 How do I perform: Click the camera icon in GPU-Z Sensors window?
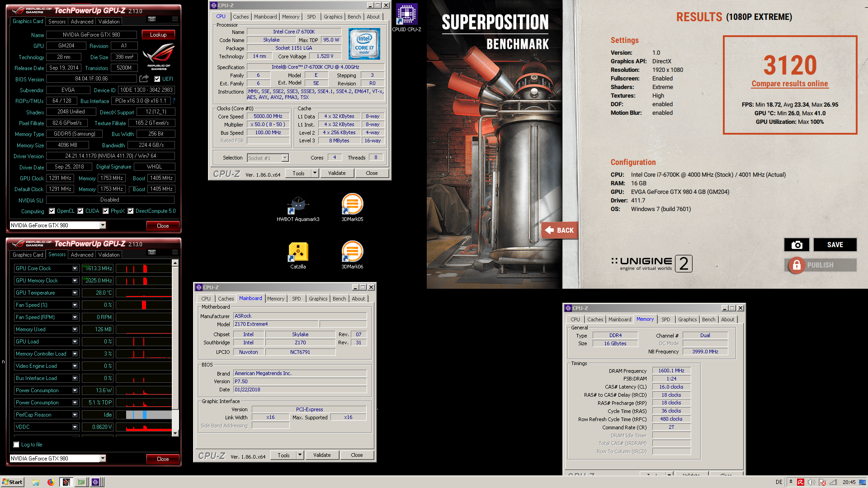152,252
